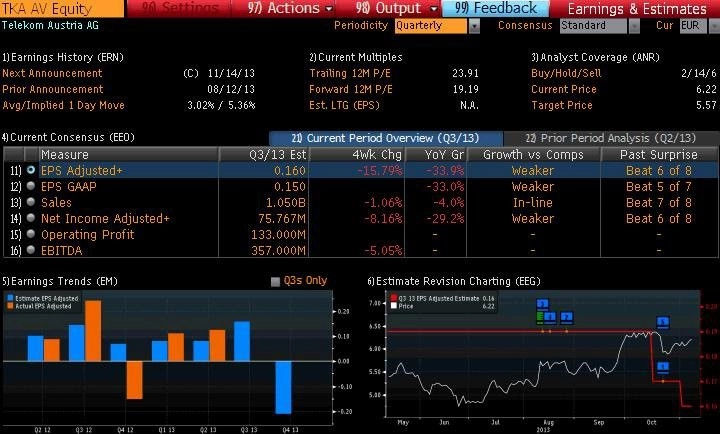Click the green event marker on the revision chart
This screenshot has height=434, width=720.
point(540,317)
